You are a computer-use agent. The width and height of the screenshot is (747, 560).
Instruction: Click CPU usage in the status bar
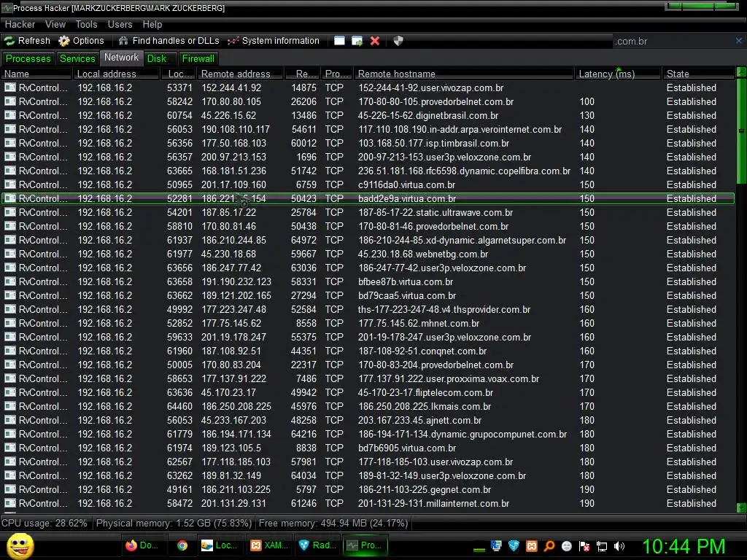pyautogui.click(x=44, y=523)
